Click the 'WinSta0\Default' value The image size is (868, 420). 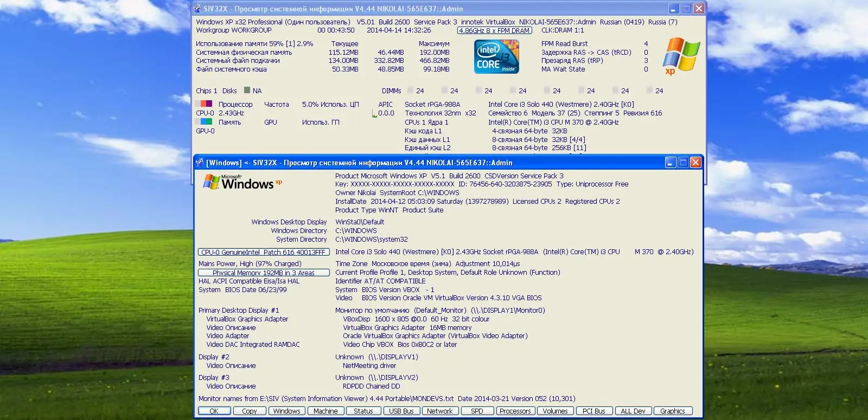pyautogui.click(x=360, y=222)
